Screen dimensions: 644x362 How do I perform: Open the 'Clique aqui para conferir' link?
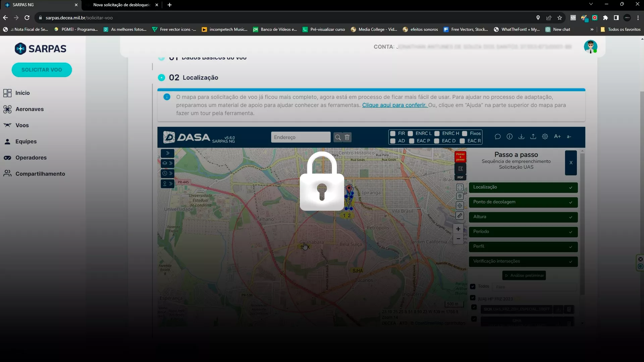click(x=394, y=105)
